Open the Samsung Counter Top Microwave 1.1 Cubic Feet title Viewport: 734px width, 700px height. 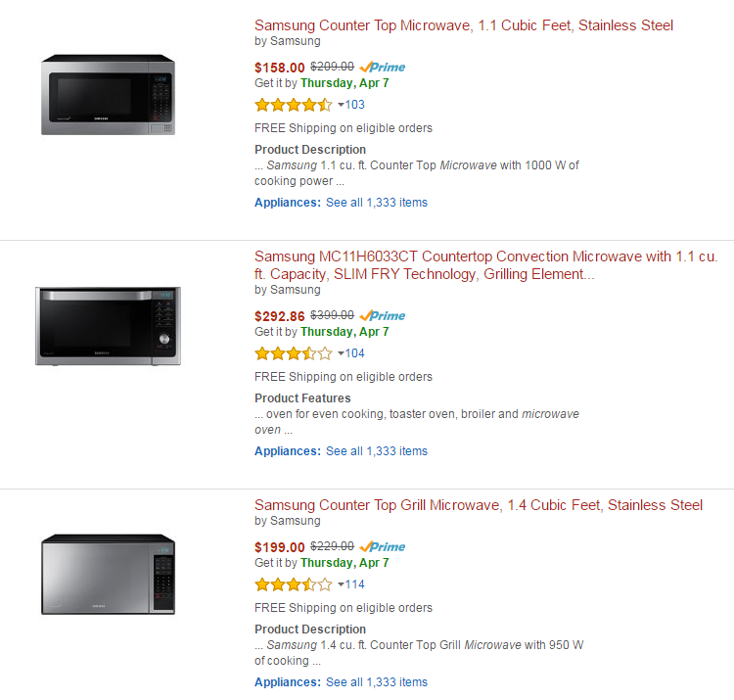pyautogui.click(x=464, y=25)
